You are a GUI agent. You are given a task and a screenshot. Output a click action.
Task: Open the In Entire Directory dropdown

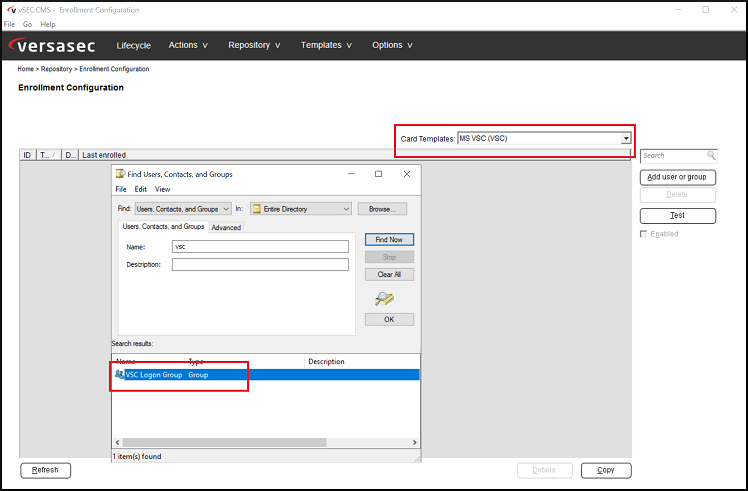(301, 209)
